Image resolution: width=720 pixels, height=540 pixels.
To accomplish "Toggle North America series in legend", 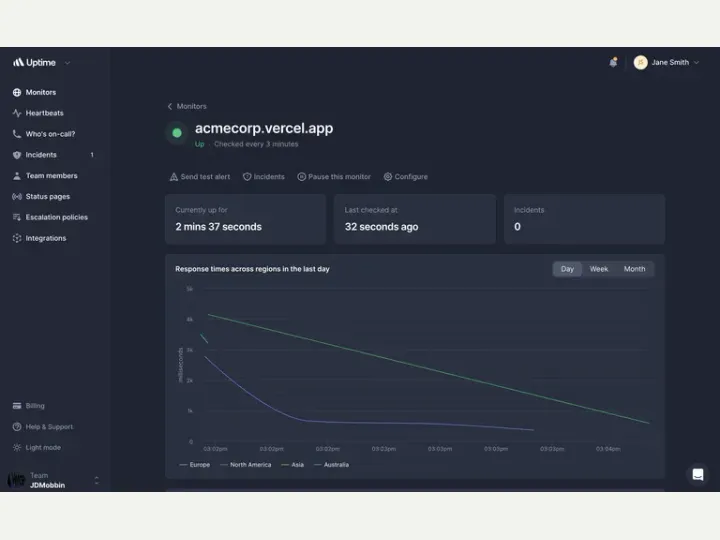I will [x=246, y=465].
